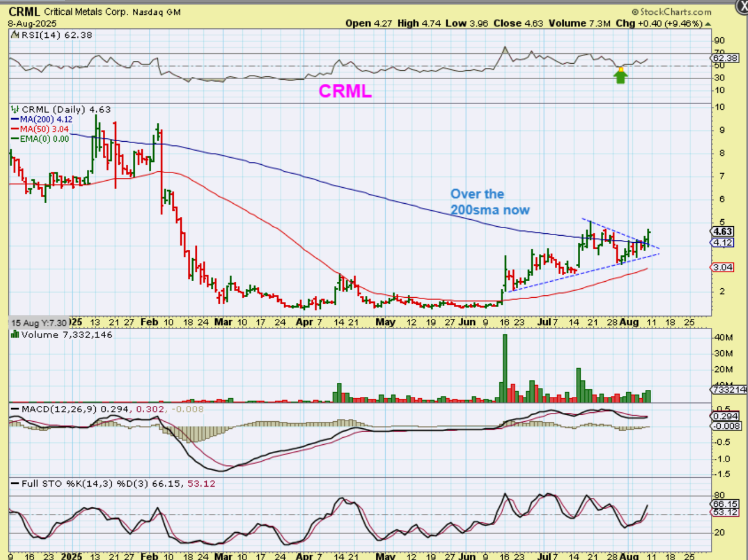Select the MA(50) 3.04 legend entry
Image resolution: width=748 pixels, height=560 pixels.
(41, 129)
